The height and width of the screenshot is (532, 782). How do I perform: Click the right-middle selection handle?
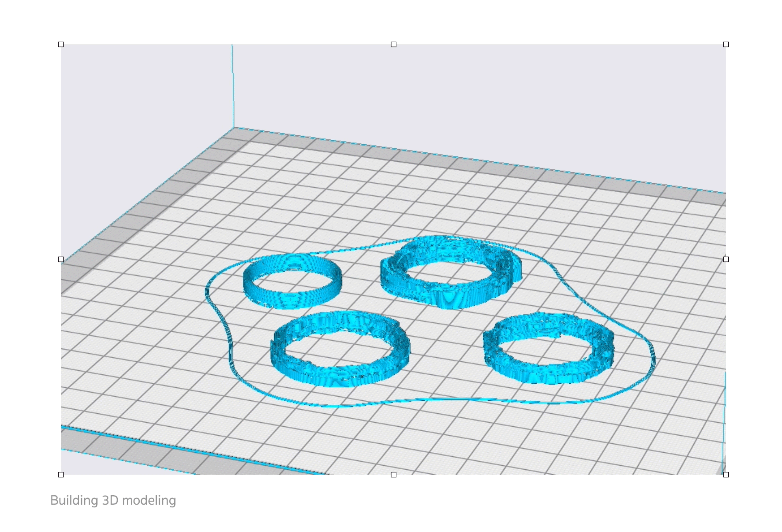[726, 259]
